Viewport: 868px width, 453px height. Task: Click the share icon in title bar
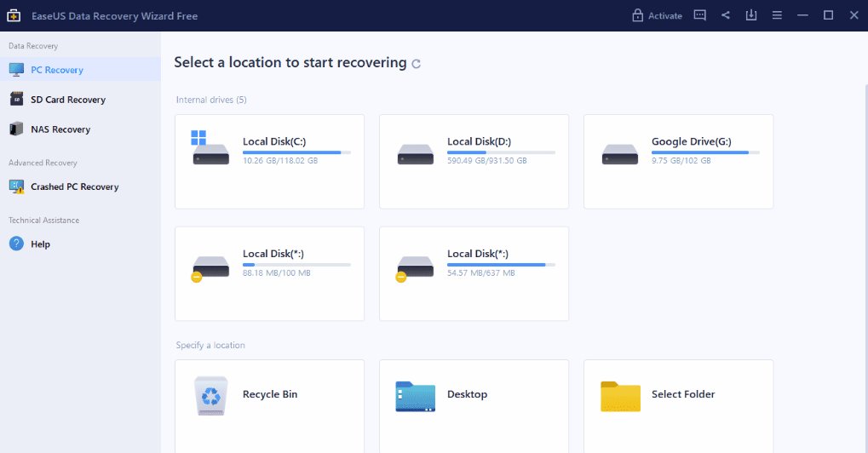tap(725, 15)
